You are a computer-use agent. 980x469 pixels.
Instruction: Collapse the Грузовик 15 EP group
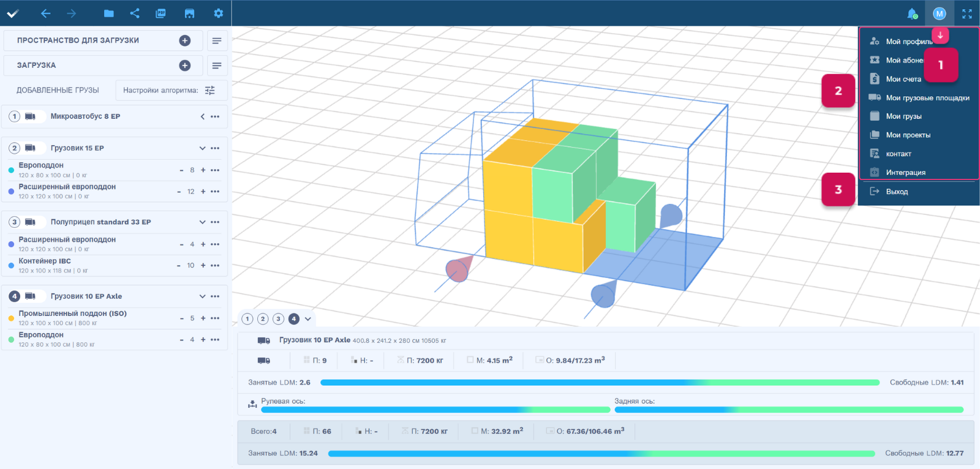202,148
